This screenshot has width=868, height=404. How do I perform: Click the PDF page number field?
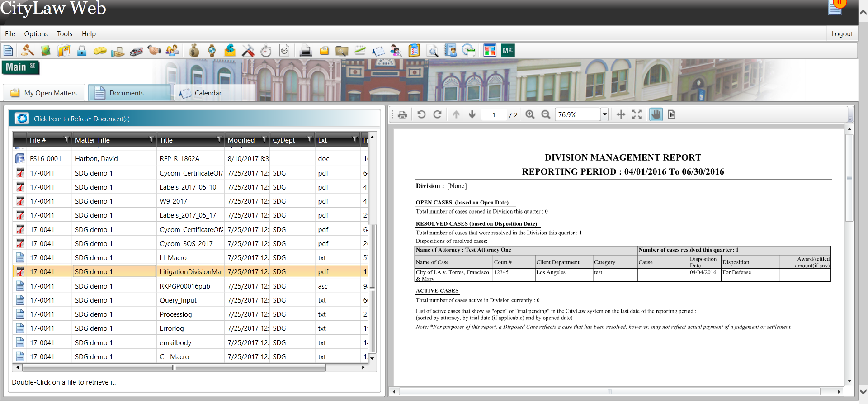pos(494,115)
